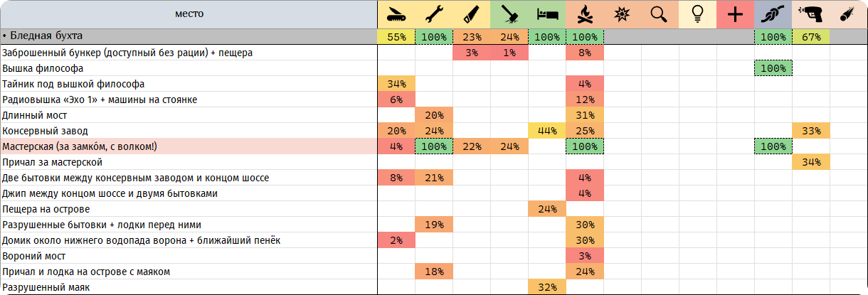868x295 pixels.
Task: Click the pocket knife column icon
Action: click(396, 14)
